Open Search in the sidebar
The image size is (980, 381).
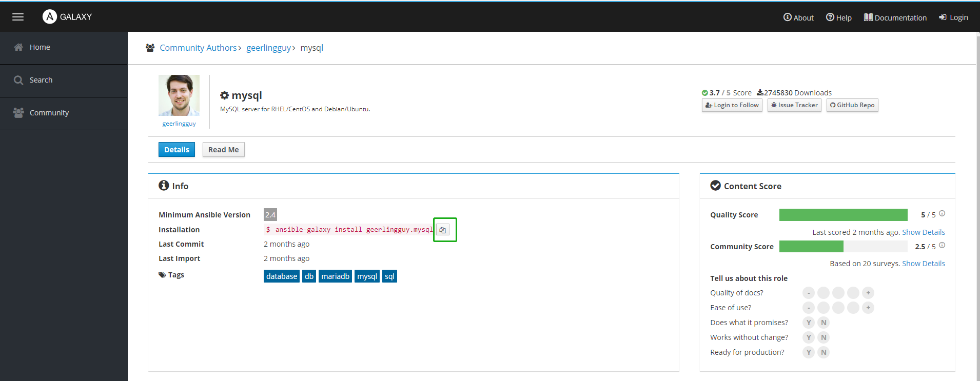point(64,81)
